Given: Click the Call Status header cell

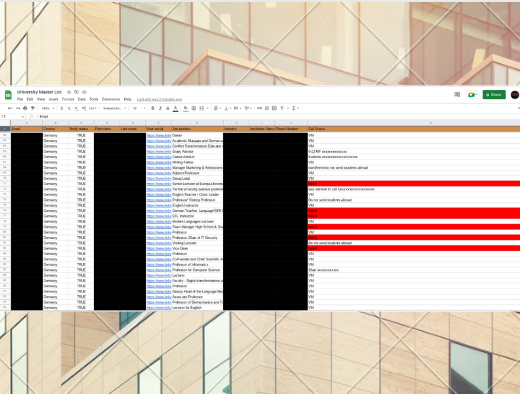Looking at the screenshot, I should tap(414, 129).
